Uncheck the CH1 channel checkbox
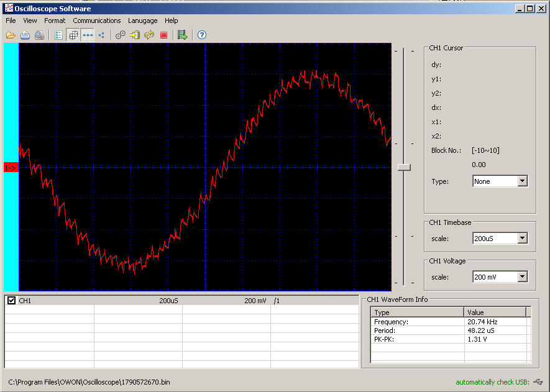550x392 pixels. (11, 301)
